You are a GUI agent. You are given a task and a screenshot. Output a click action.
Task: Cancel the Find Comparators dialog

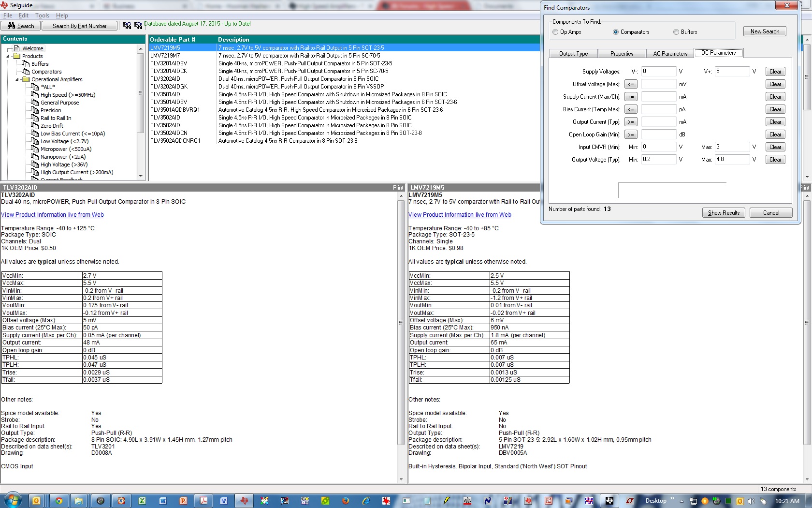pos(771,213)
